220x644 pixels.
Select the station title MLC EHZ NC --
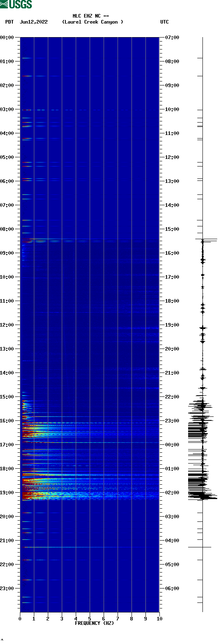click(x=91, y=16)
